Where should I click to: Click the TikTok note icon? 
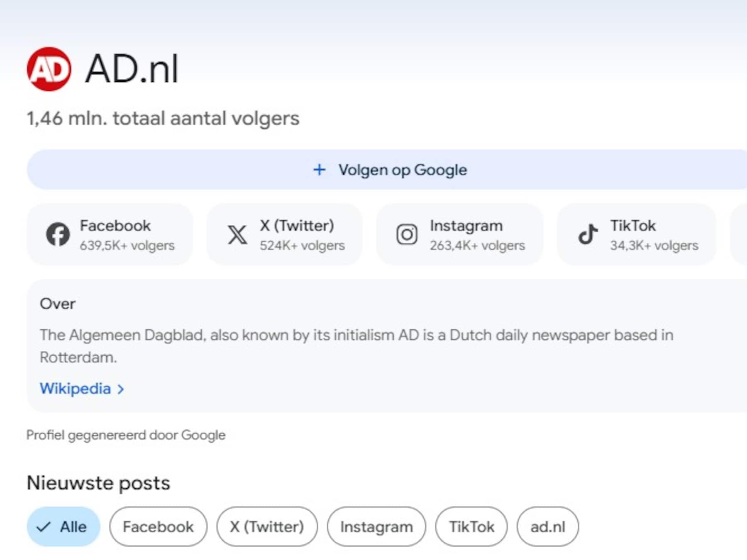(589, 234)
